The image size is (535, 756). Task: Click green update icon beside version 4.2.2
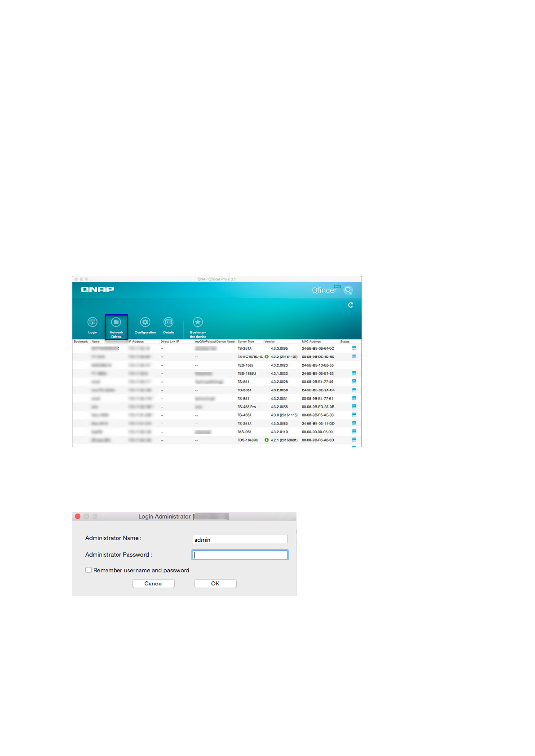(267, 356)
